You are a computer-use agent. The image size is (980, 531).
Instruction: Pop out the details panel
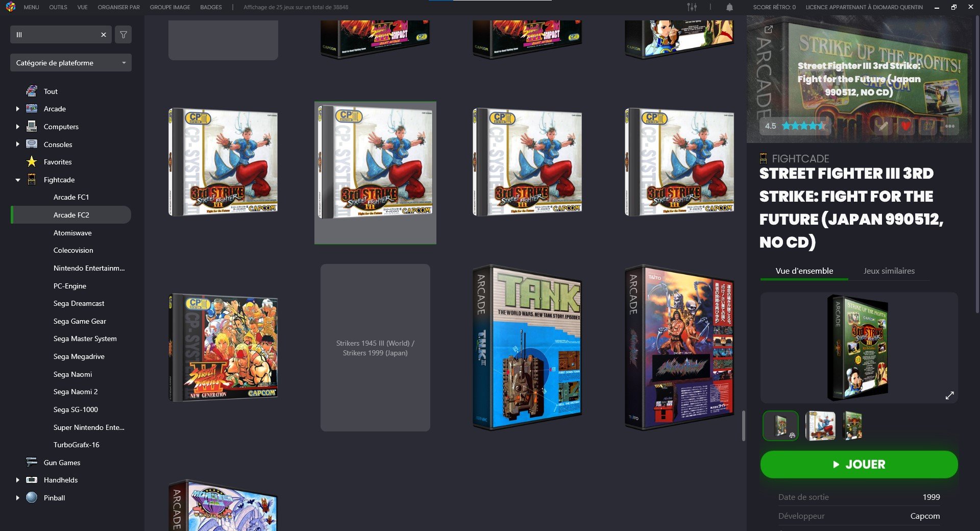768,30
